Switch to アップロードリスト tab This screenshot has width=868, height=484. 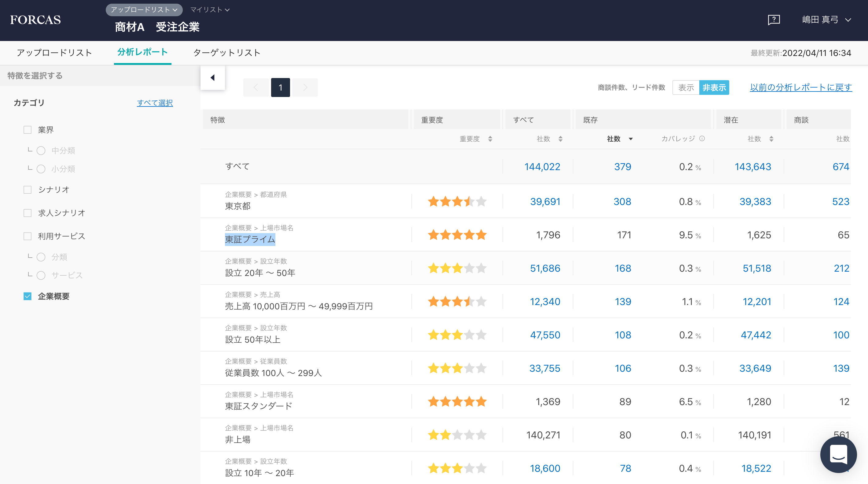click(x=54, y=53)
